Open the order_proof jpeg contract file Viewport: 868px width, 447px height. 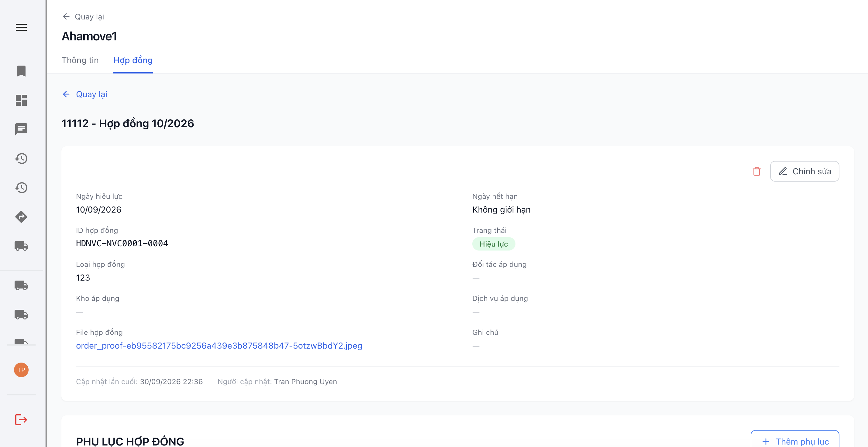pyautogui.click(x=219, y=346)
